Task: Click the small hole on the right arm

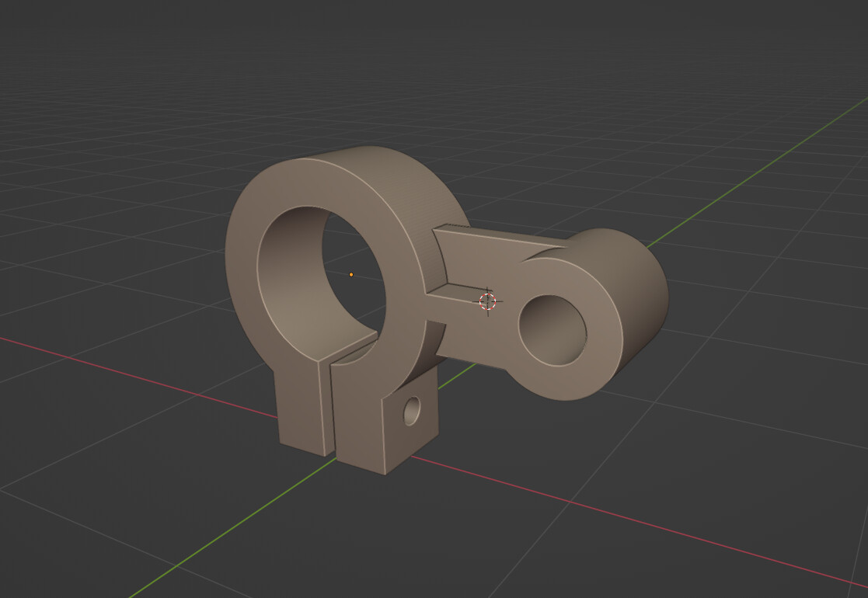Action: 552,332
